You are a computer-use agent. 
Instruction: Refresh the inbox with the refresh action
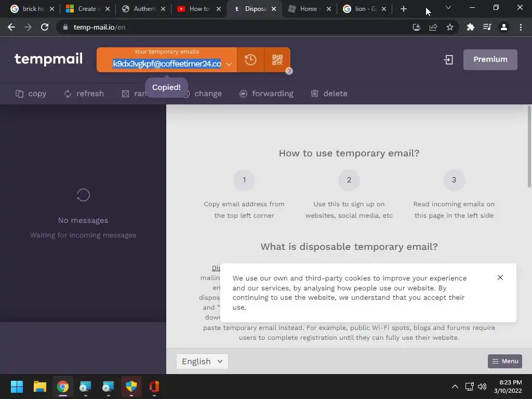coord(84,94)
